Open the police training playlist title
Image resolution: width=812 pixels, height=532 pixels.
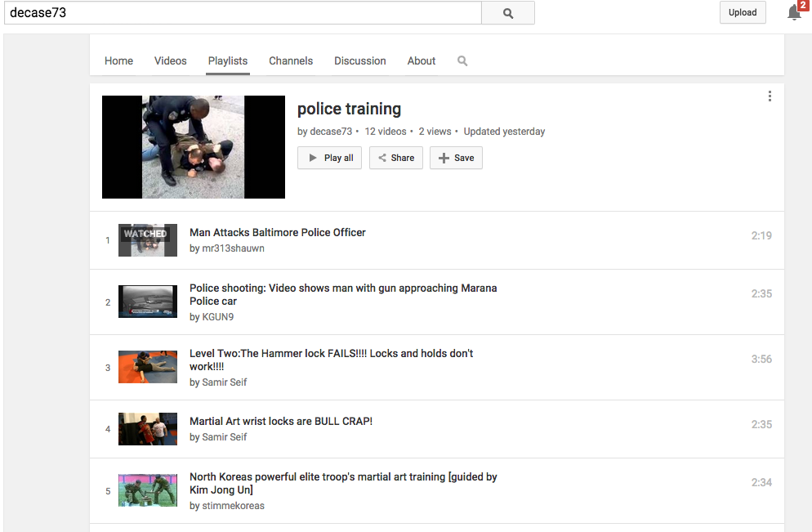point(349,109)
